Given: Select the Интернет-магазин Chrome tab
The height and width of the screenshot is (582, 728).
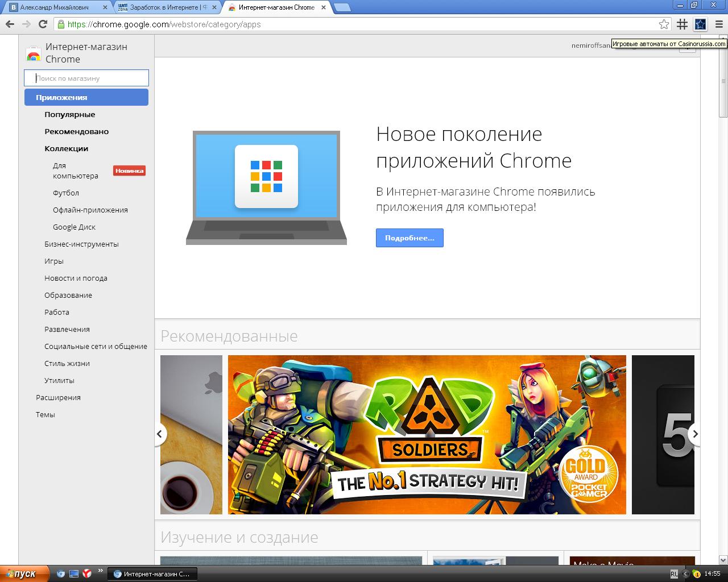Looking at the screenshot, I should coord(276,7).
